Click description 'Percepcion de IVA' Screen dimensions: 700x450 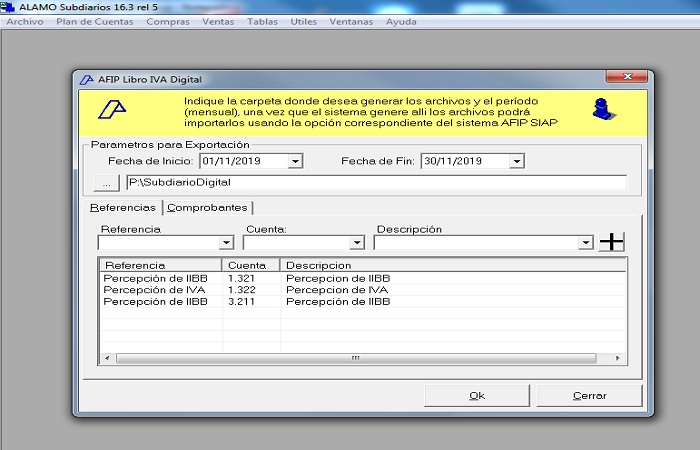337,290
